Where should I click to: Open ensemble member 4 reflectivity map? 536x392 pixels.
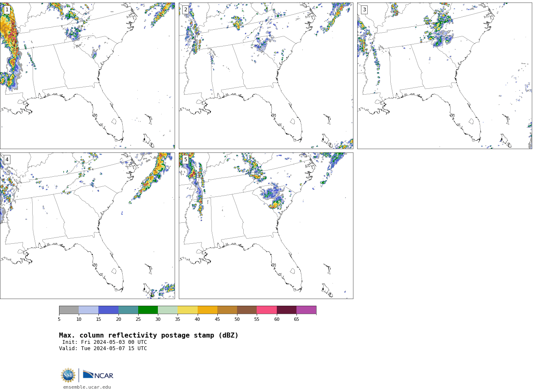pos(88,226)
